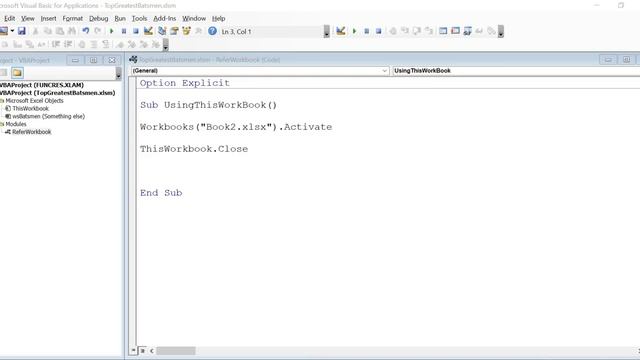Select Microsoft Excel Objects folder
This screenshot has width=640, height=360.
pyautogui.click(x=34, y=100)
